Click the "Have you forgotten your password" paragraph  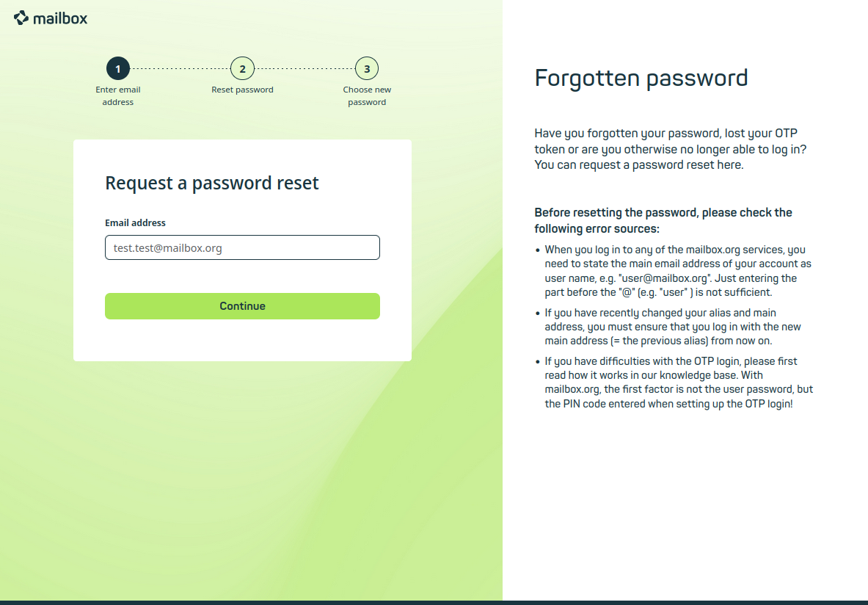tap(675, 149)
